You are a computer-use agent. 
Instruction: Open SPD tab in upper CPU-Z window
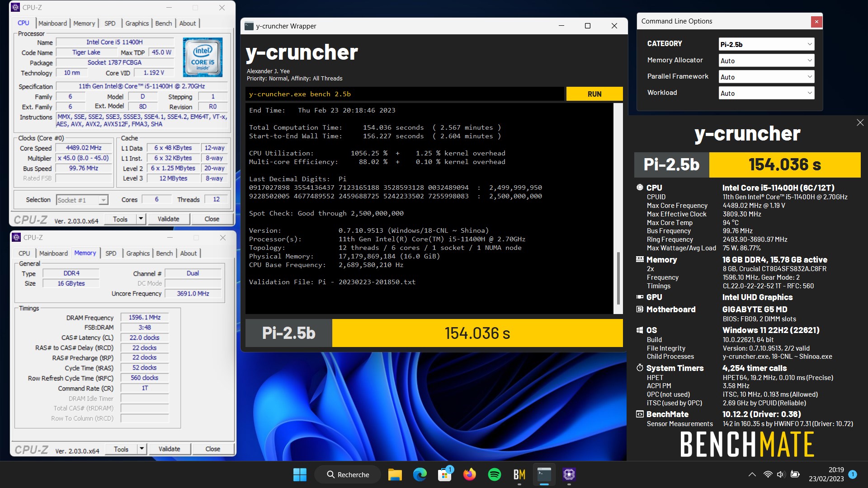point(110,23)
